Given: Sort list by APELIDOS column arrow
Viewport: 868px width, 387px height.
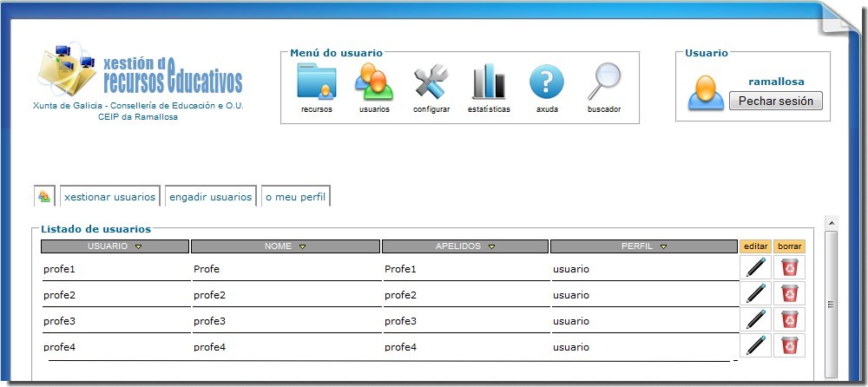Looking at the screenshot, I should coord(491,247).
